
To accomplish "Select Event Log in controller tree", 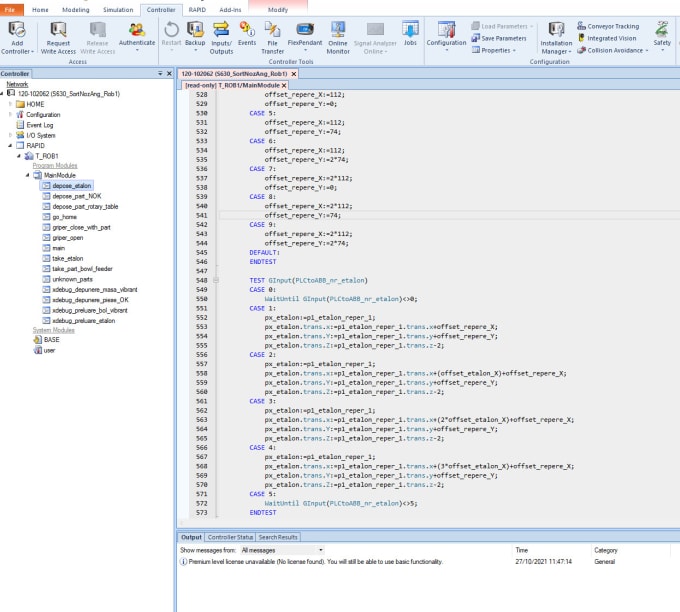I will click(x=35, y=125).
